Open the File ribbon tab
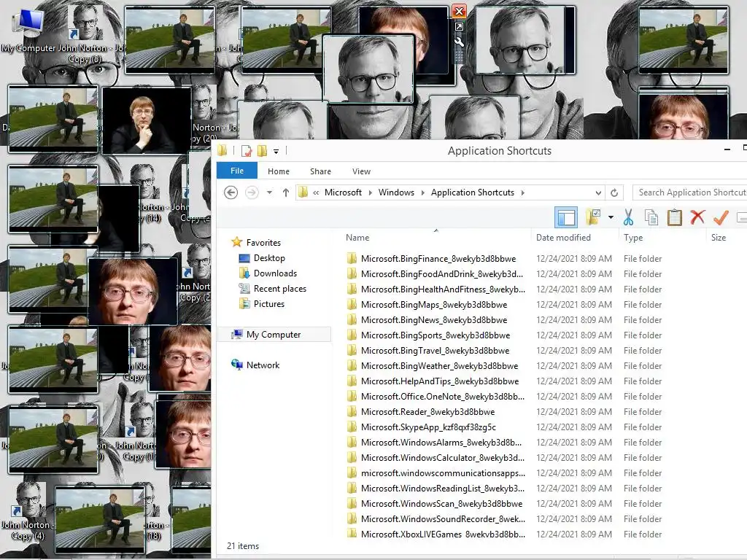This screenshot has width=747, height=560. [237, 171]
